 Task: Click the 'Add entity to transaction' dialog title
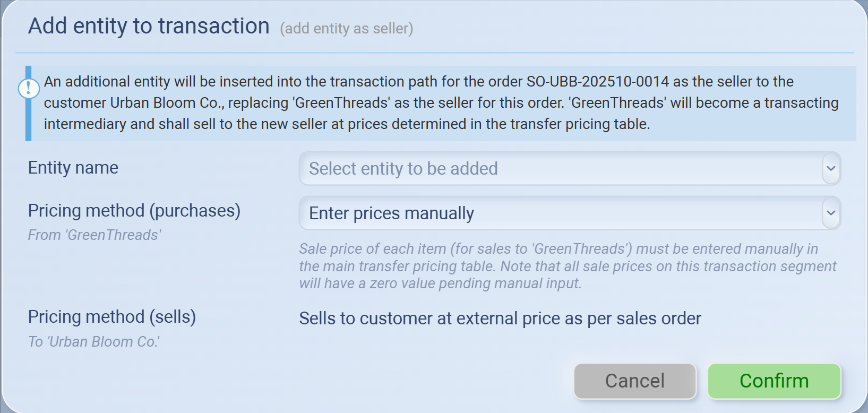pyautogui.click(x=149, y=26)
